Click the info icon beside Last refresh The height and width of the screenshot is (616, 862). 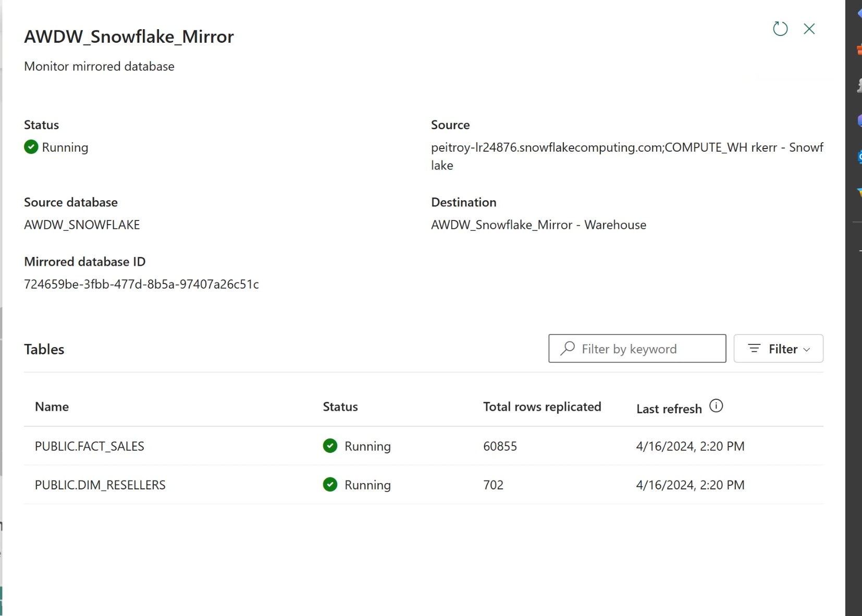716,406
